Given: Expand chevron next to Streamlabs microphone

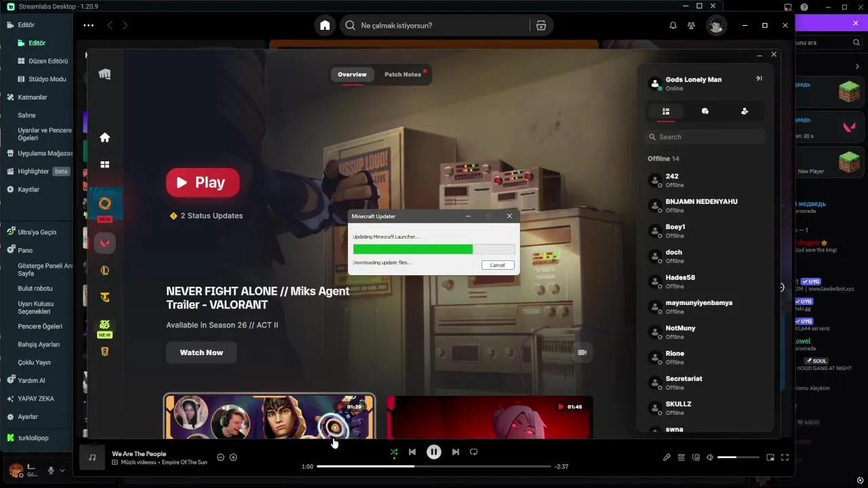Looking at the screenshot, I should [62, 470].
